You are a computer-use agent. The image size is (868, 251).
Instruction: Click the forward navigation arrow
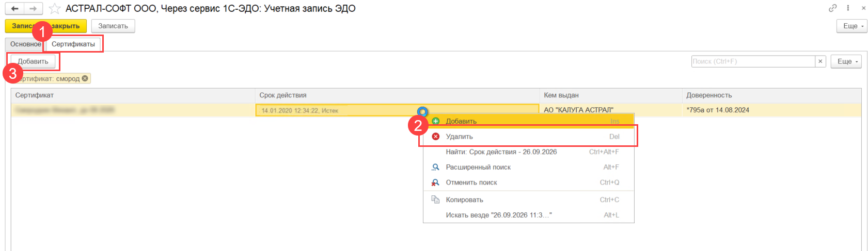point(33,9)
